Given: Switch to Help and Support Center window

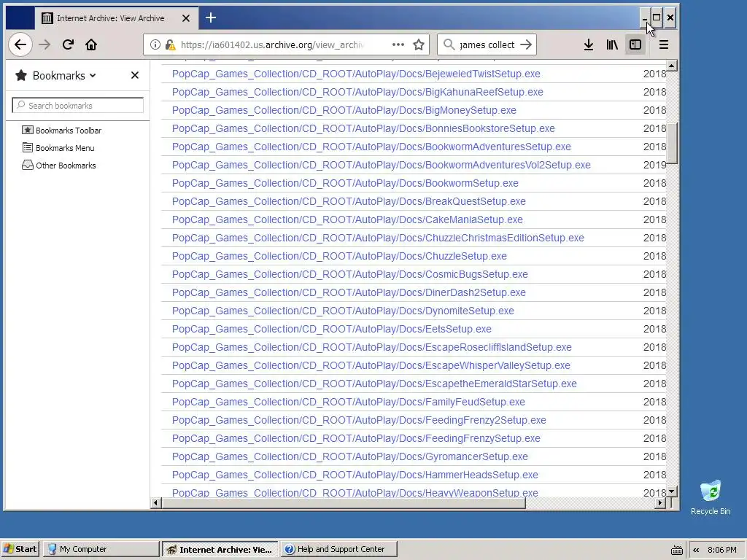Looking at the screenshot, I should coord(338,549).
